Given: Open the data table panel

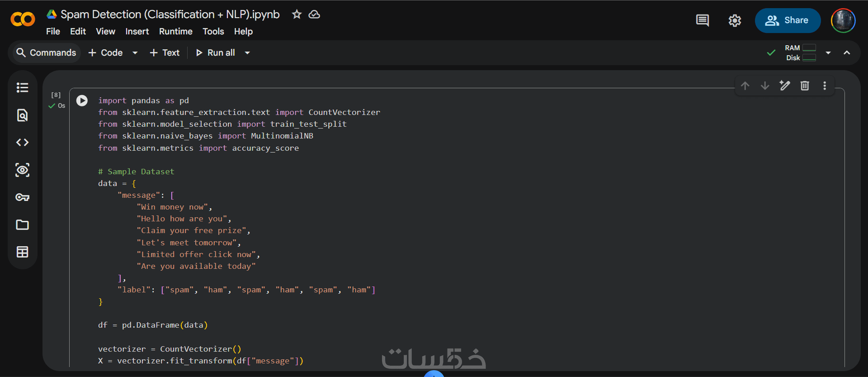Looking at the screenshot, I should tap(22, 252).
